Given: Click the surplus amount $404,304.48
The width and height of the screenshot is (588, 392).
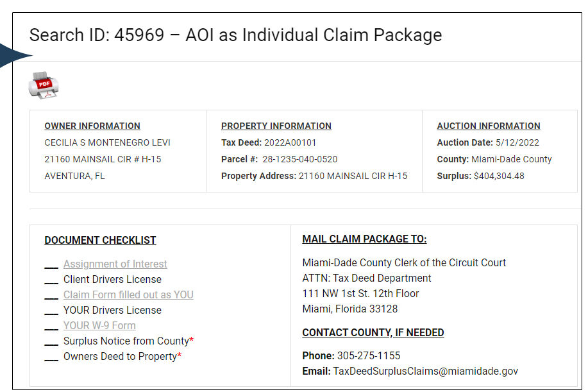Looking at the screenshot, I should tap(499, 176).
